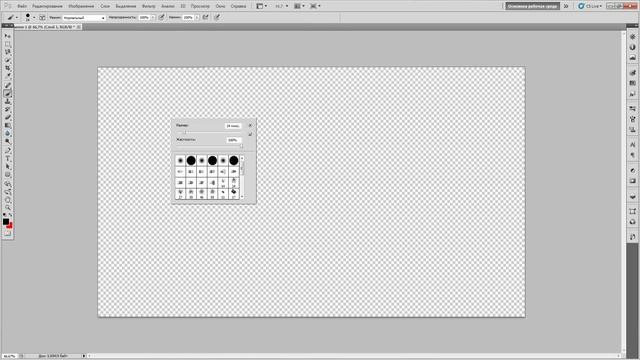
Task: Open the Screen Mode dropdown
Action: (315, 6)
